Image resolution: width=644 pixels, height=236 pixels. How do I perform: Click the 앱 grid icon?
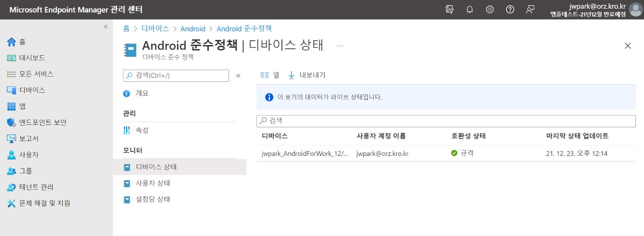pos(11,106)
